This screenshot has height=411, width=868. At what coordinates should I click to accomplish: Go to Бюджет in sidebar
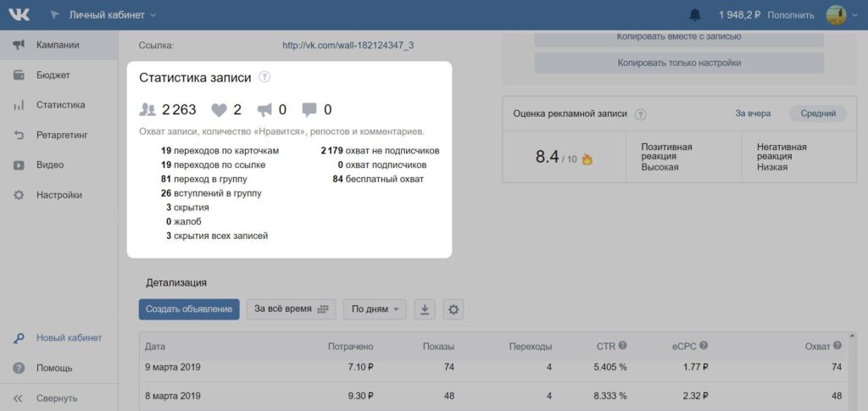(x=53, y=75)
